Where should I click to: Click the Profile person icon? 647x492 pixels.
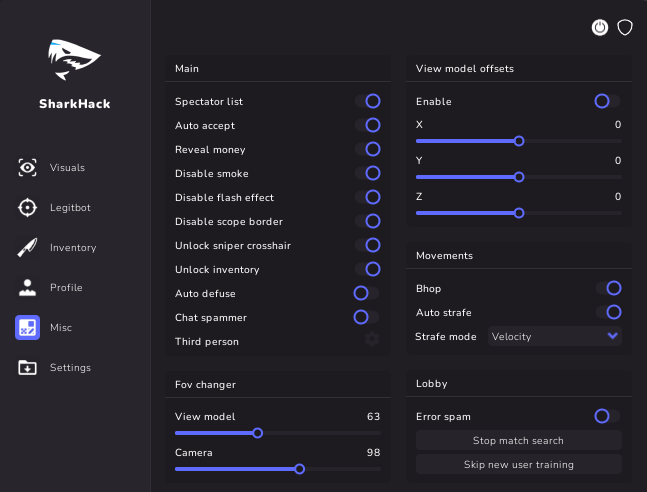point(28,288)
